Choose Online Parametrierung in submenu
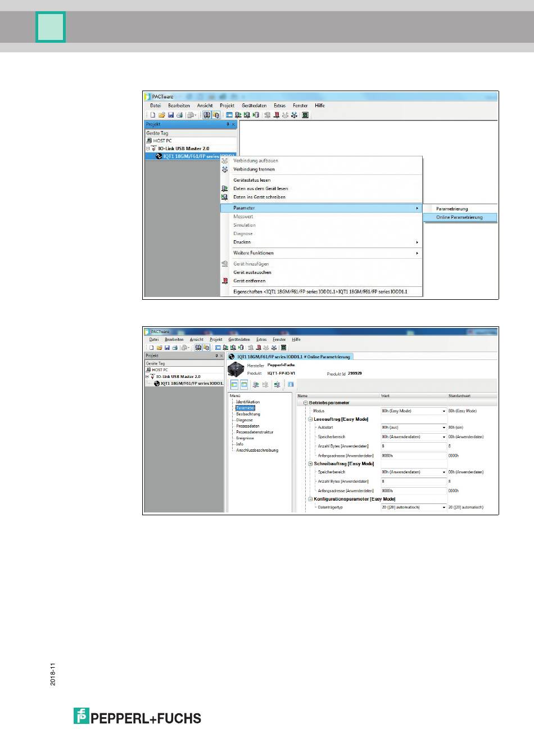 point(459,217)
